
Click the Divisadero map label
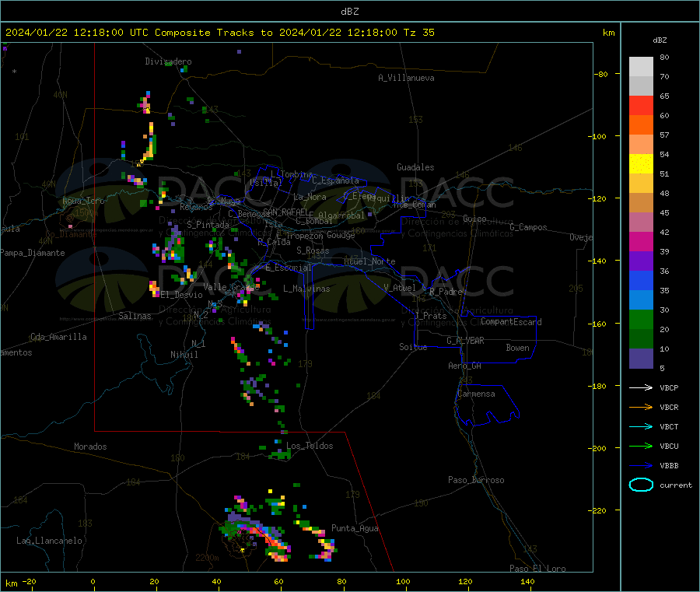(168, 61)
